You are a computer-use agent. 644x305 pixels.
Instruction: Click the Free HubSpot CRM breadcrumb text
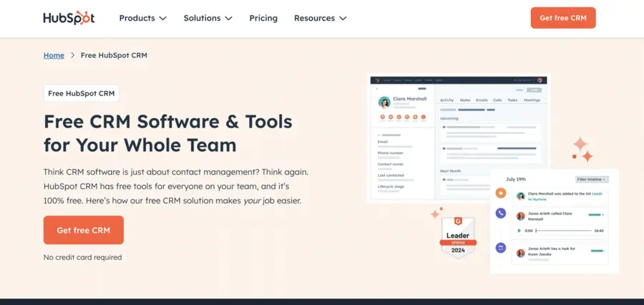[x=114, y=55]
